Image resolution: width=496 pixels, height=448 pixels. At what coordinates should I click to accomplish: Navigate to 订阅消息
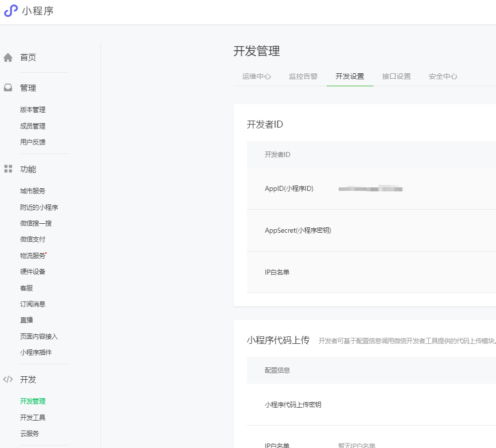(x=33, y=304)
